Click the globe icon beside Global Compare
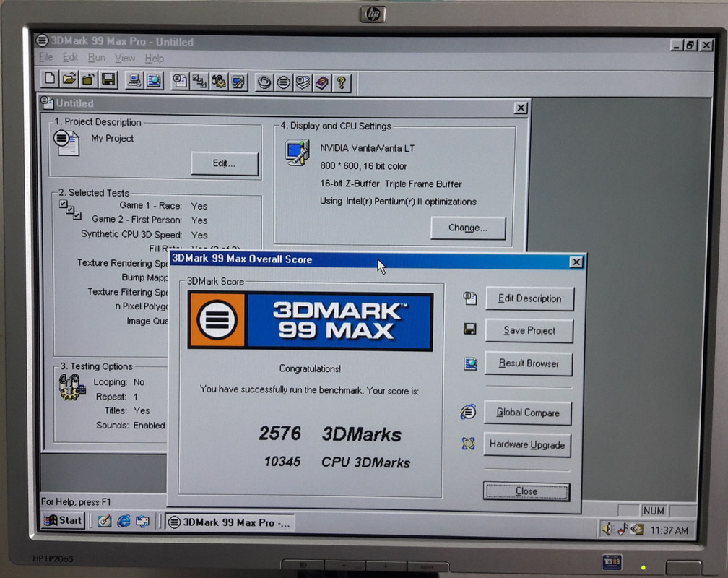This screenshot has width=728, height=578. coord(468,412)
